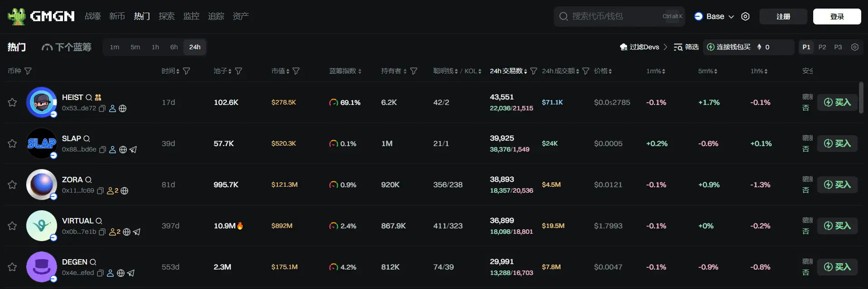Click the 登录 button

click(837, 16)
